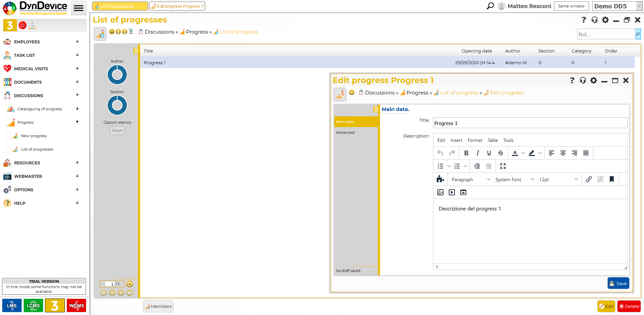Click the Delete button
The width and height of the screenshot is (644, 315).
click(629, 306)
